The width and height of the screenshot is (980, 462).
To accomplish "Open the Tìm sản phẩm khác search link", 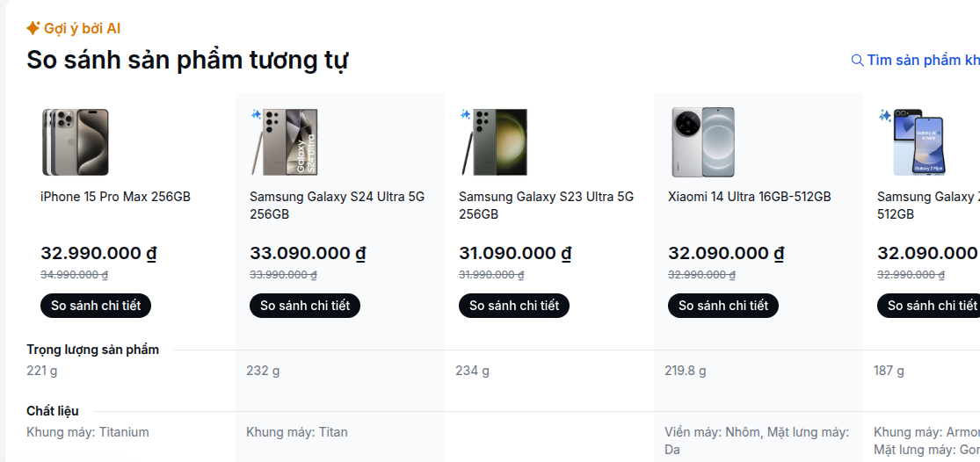I will coord(916,60).
